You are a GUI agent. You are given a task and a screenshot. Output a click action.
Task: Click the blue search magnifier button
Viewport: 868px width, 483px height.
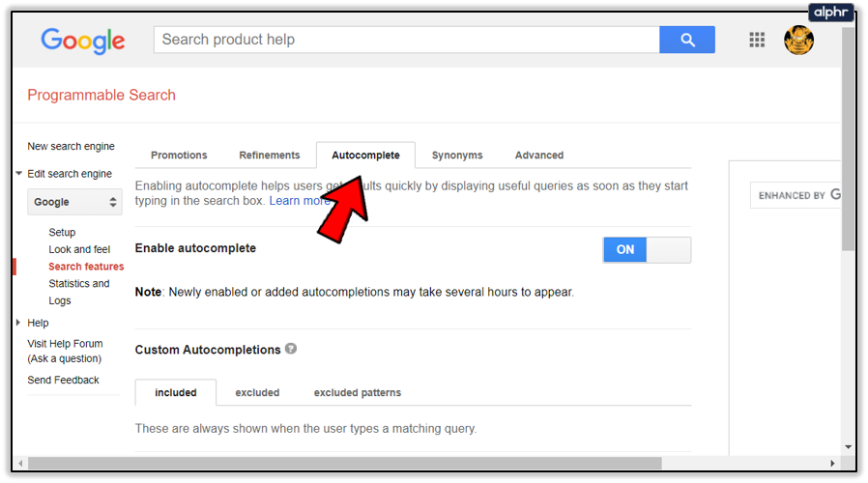point(687,40)
